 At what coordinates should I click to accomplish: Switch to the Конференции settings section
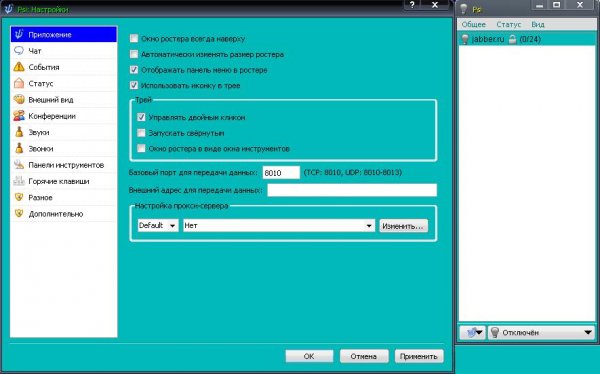(64, 116)
